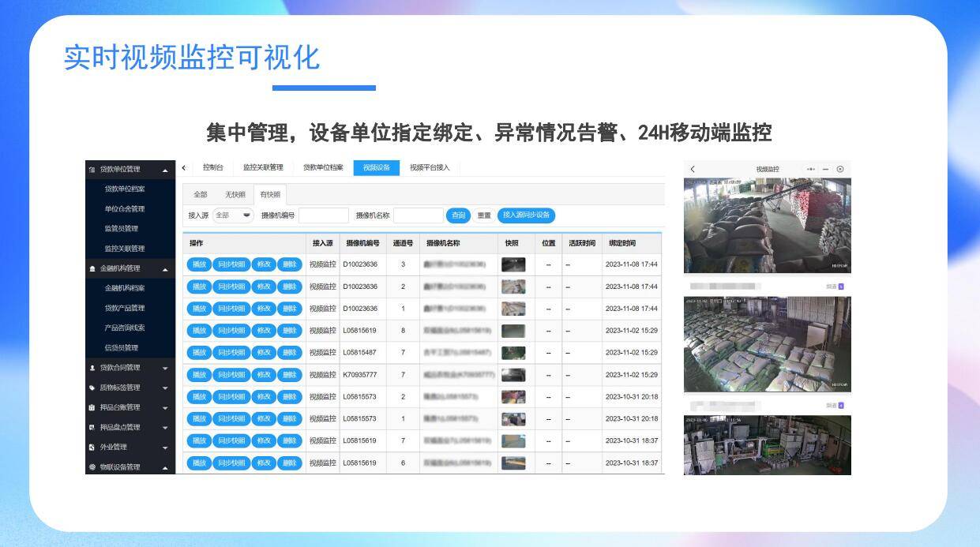Collapse the 贷款单位管理 sidebar section

point(165,170)
